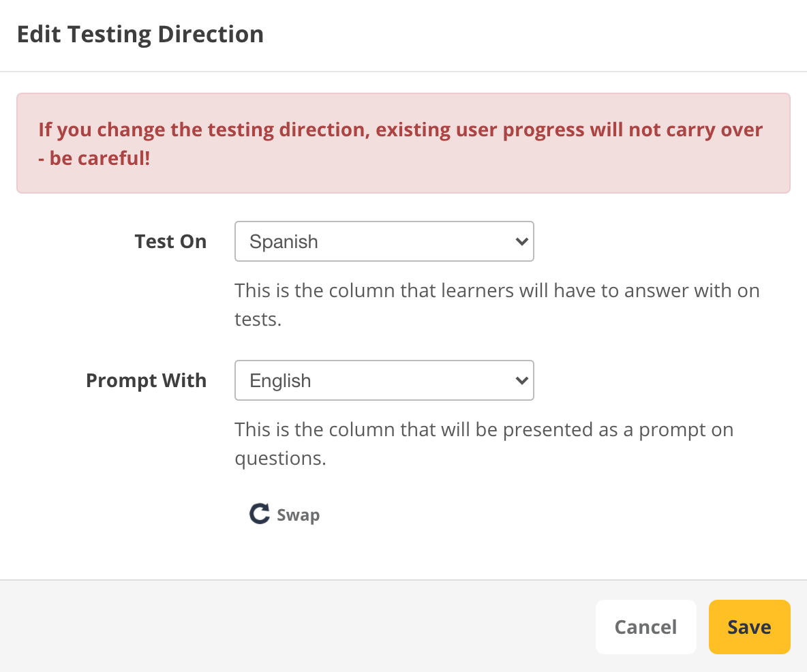The height and width of the screenshot is (672, 807).
Task: Click the circular arrow Swap icon
Action: [x=259, y=514]
